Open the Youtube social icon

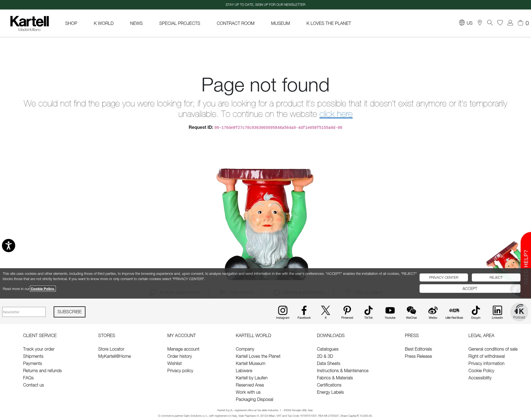(390, 312)
